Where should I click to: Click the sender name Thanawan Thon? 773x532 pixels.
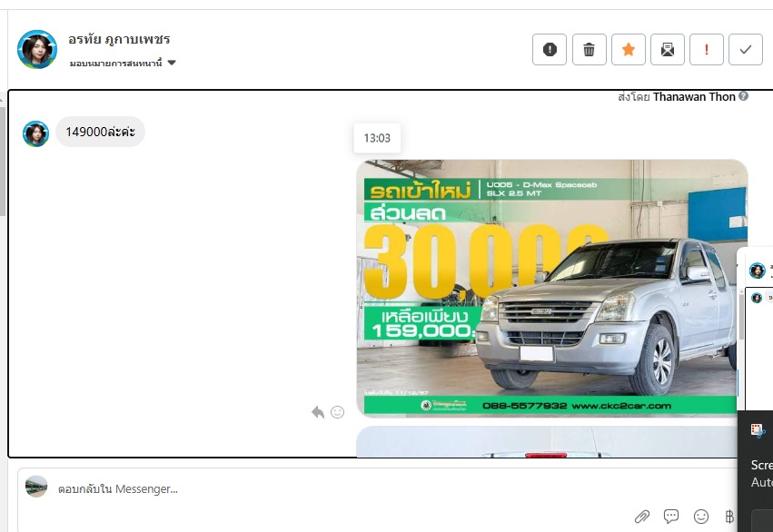694,96
